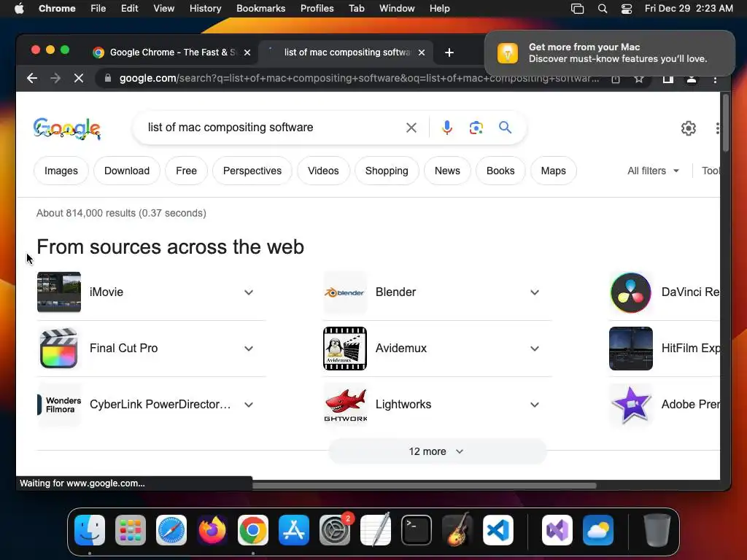Bookmark this page with star icon
Screen dimensions: 747x560
tap(639, 79)
